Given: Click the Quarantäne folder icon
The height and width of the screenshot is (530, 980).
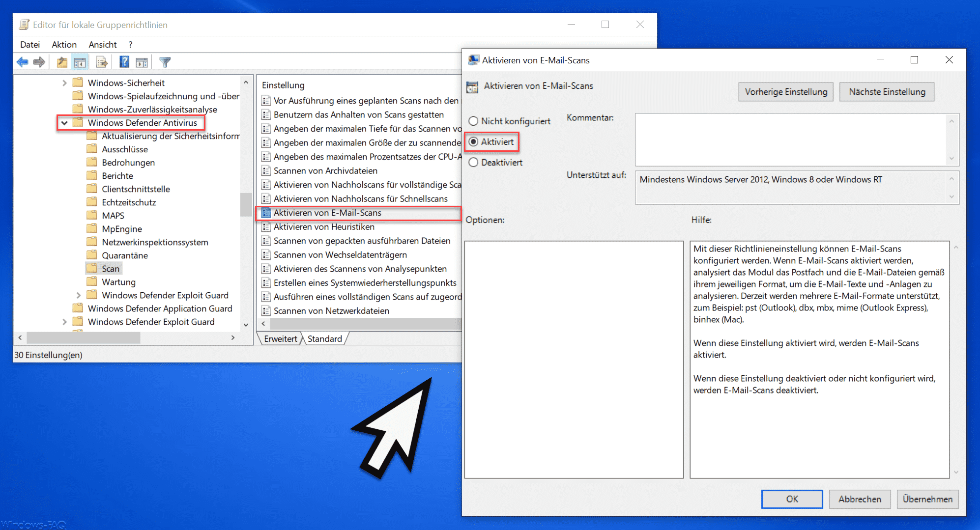Looking at the screenshot, I should (x=92, y=255).
